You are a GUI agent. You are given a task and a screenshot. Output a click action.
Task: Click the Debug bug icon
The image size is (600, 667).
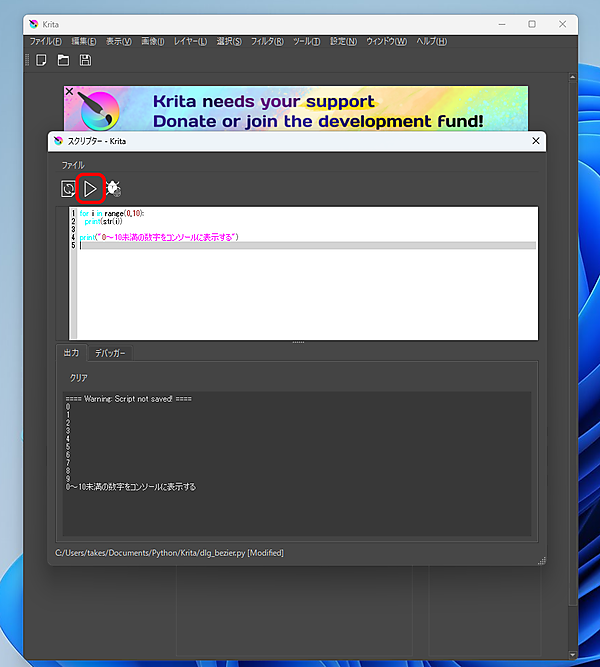click(x=113, y=188)
